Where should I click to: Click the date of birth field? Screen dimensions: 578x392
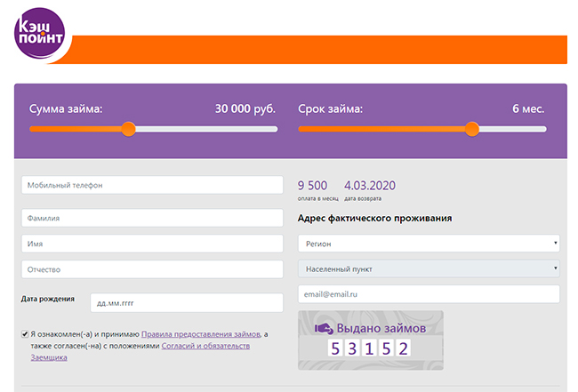tap(187, 302)
